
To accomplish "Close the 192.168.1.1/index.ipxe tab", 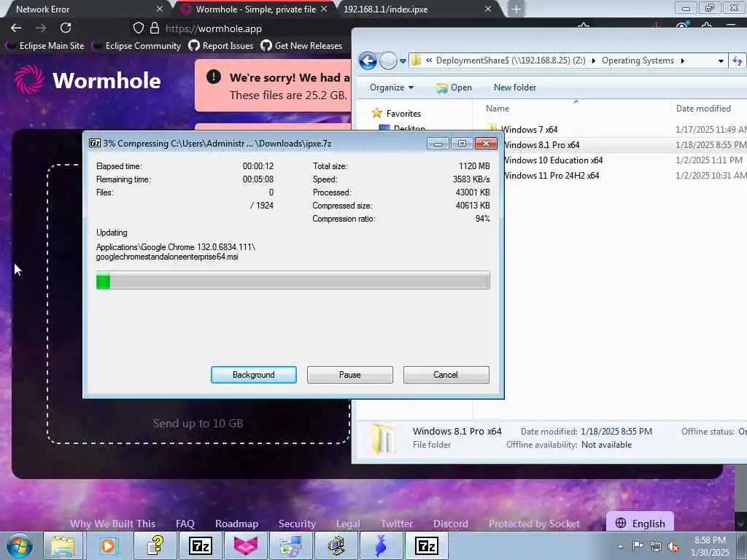I will (488, 9).
